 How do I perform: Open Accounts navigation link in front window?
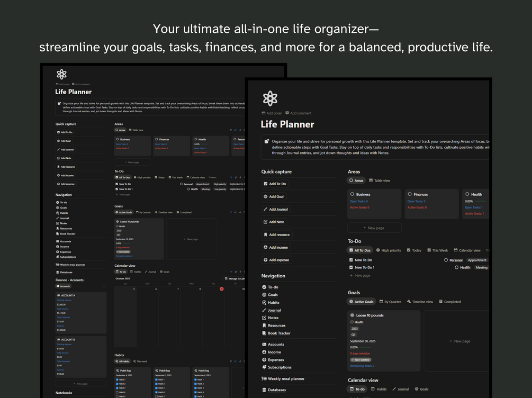(273, 345)
